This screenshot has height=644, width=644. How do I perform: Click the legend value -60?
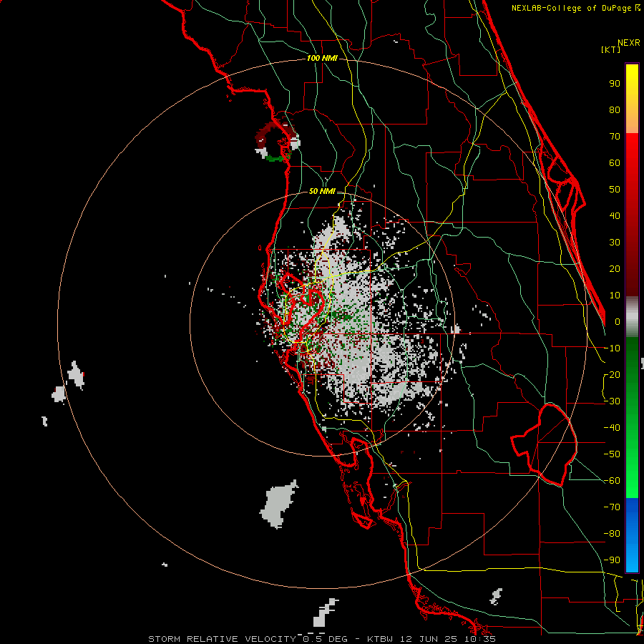pos(612,481)
